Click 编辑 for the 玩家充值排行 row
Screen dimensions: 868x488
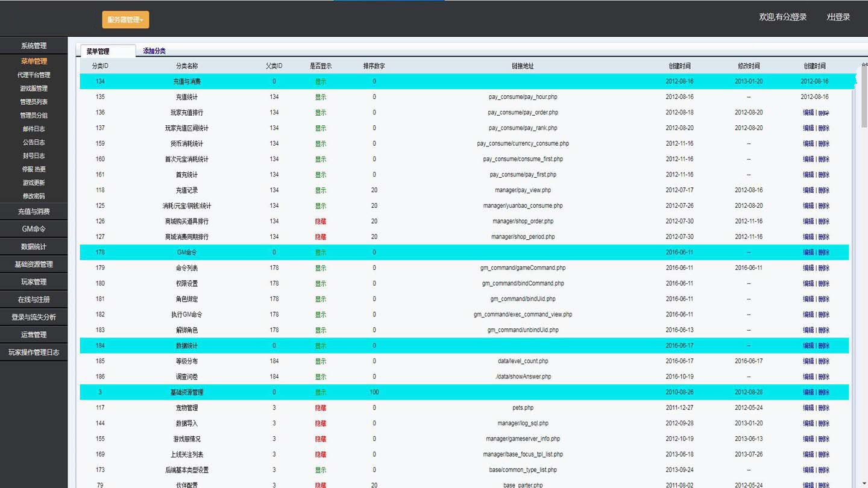[x=808, y=113]
